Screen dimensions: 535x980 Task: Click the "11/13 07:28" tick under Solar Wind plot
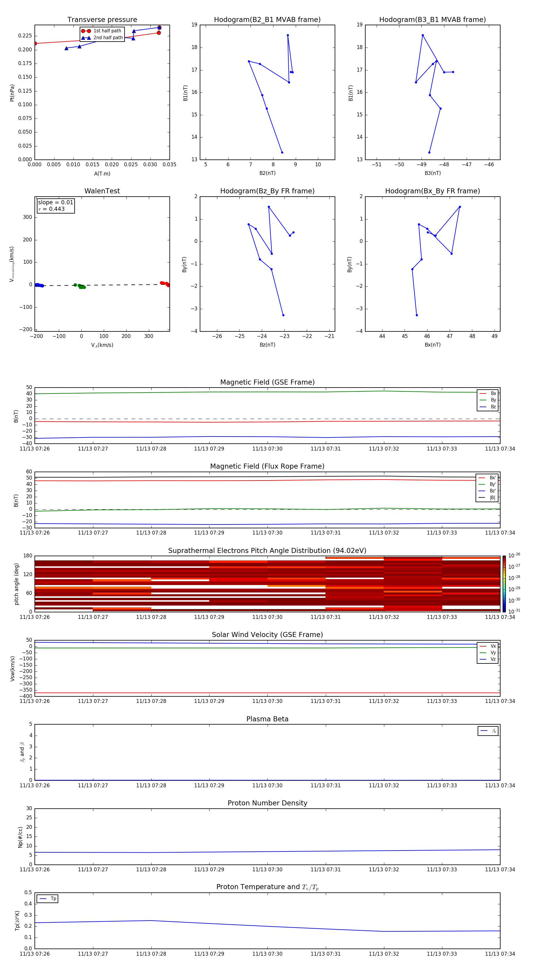[151, 701]
